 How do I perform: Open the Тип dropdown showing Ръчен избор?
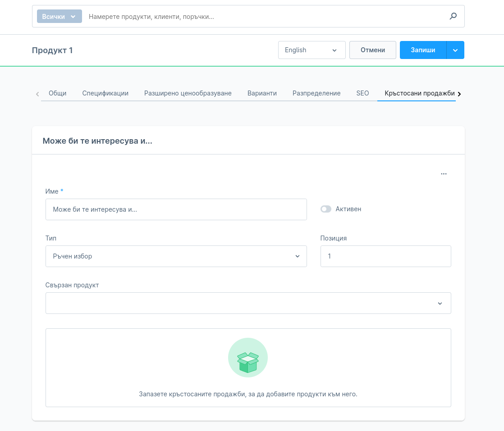[x=176, y=256]
